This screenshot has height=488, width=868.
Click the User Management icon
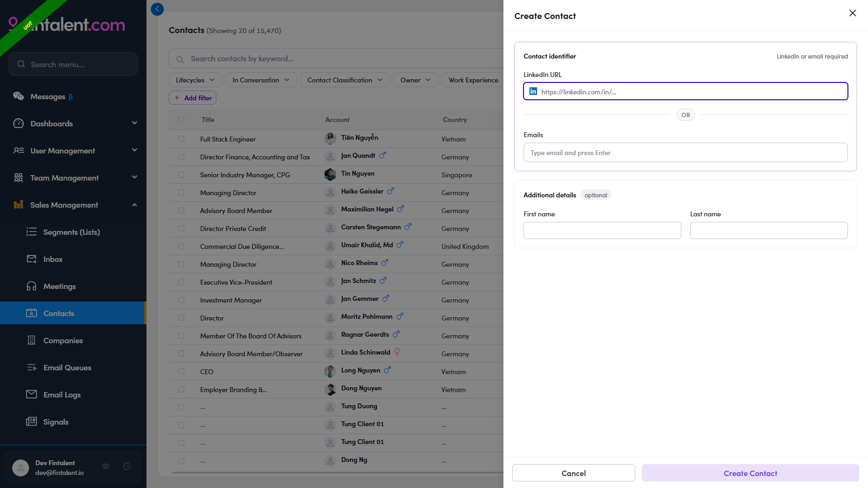18,150
